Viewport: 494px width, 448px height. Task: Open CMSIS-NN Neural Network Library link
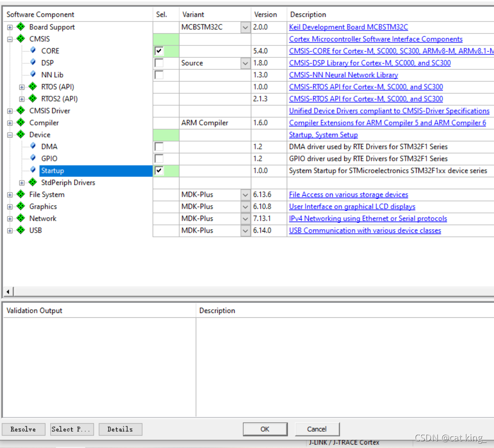click(x=343, y=75)
